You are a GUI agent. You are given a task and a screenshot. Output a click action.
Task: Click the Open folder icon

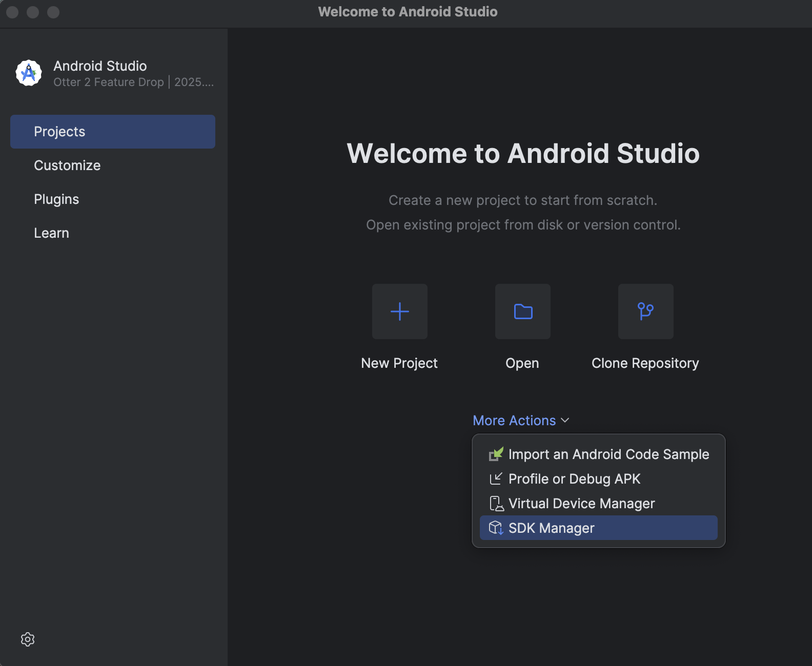[x=522, y=311]
